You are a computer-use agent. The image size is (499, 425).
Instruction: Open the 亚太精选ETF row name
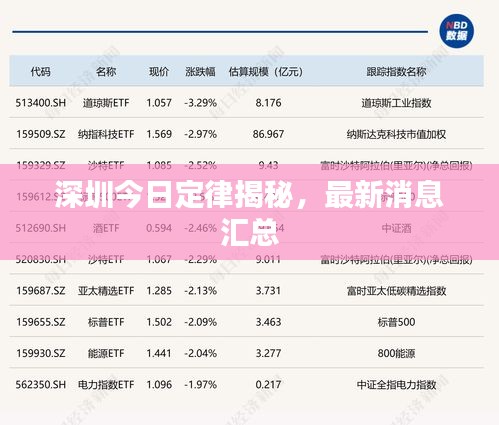coord(106,291)
